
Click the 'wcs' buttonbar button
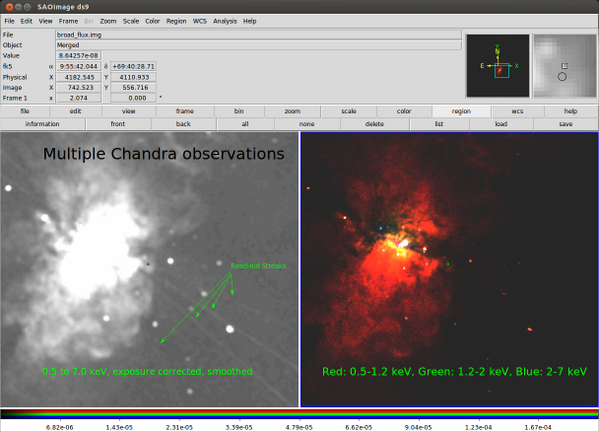click(517, 111)
